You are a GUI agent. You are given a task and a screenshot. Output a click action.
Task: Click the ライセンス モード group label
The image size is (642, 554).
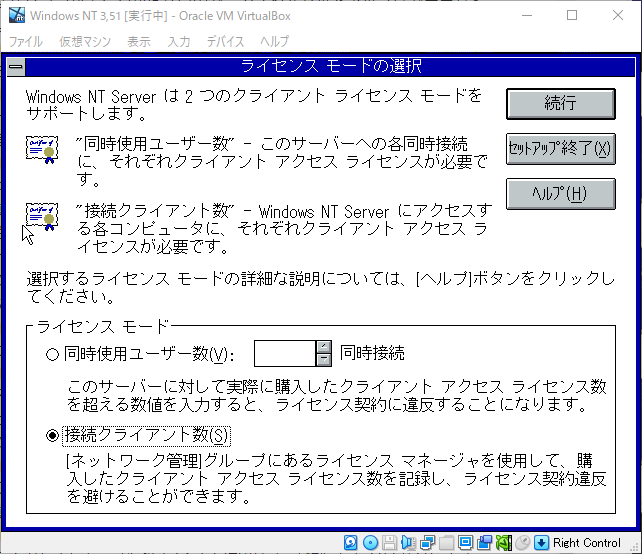(x=102, y=326)
